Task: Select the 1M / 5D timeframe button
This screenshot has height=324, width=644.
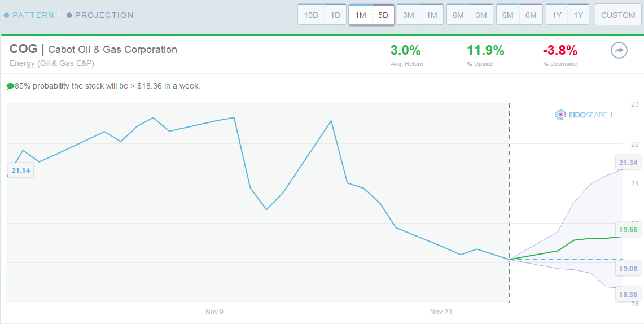Action: pos(372,15)
